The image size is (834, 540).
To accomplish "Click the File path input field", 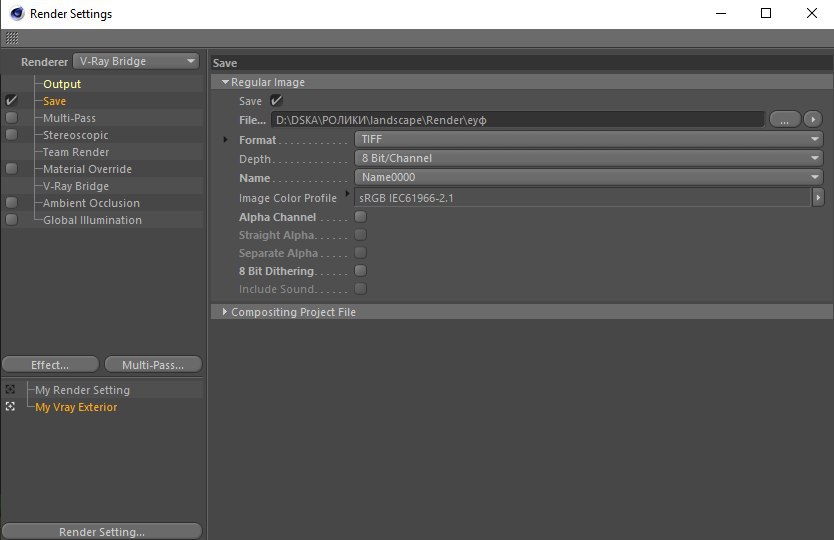I will coord(518,120).
